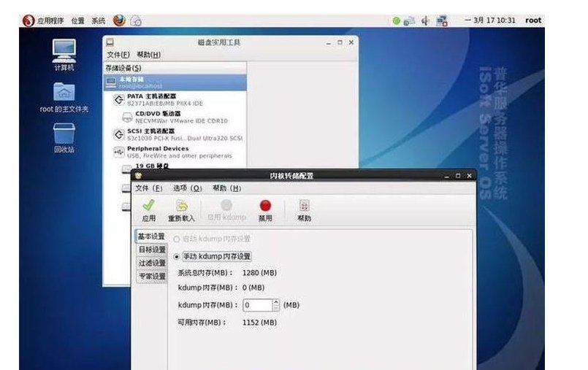Switch to the 专家设置 tab
588x370 pixels.
152,277
